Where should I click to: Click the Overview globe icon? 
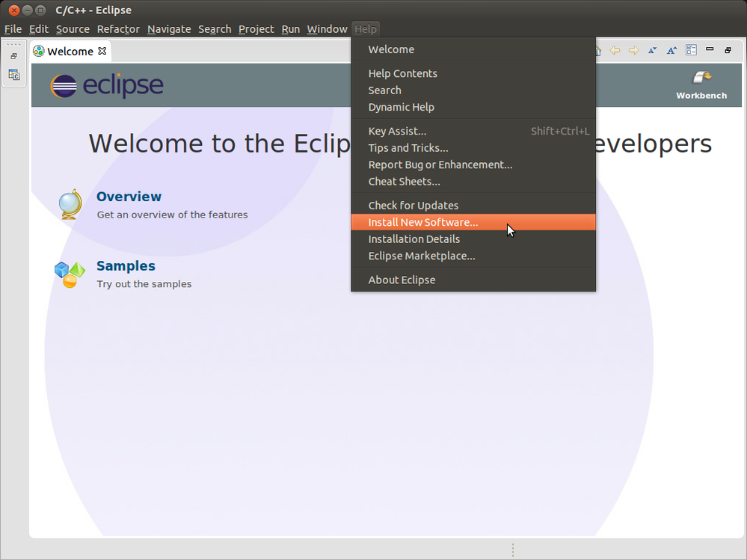(69, 203)
